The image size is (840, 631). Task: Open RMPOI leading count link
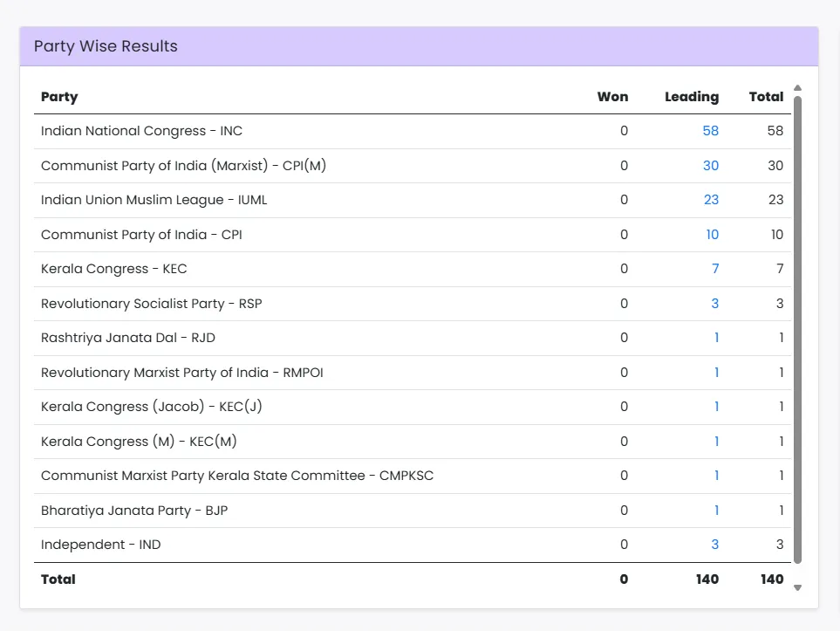tap(716, 373)
